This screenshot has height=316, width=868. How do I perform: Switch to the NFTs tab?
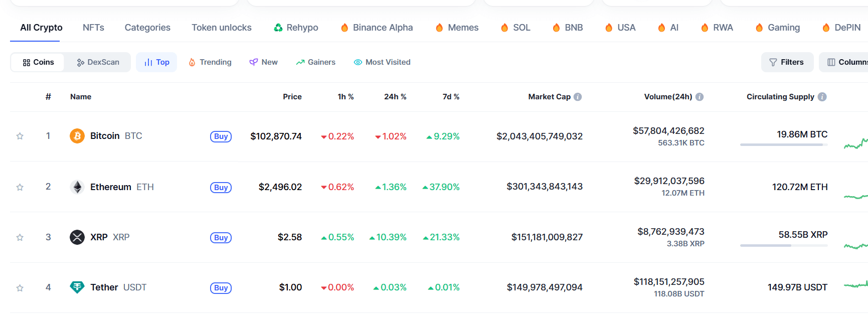(x=93, y=28)
